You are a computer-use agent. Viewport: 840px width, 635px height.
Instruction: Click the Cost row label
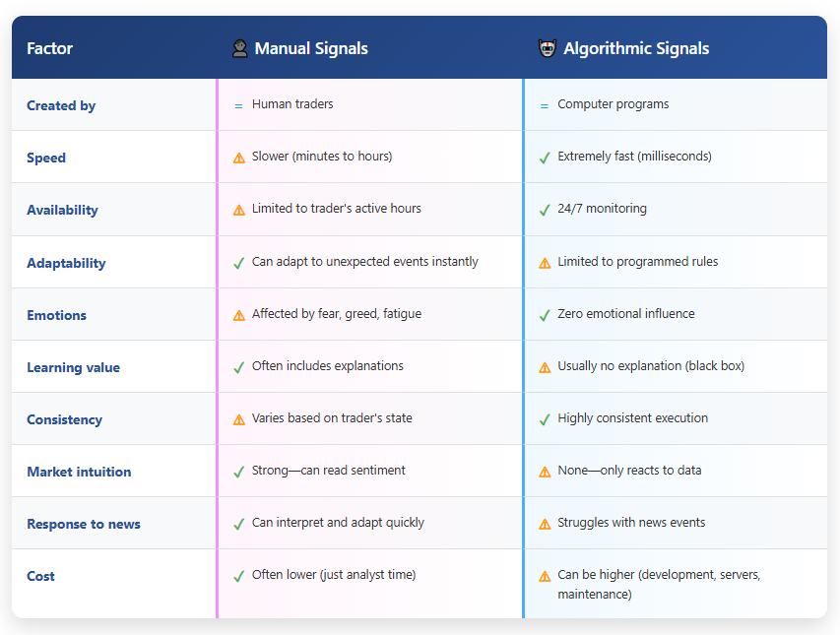coord(40,576)
